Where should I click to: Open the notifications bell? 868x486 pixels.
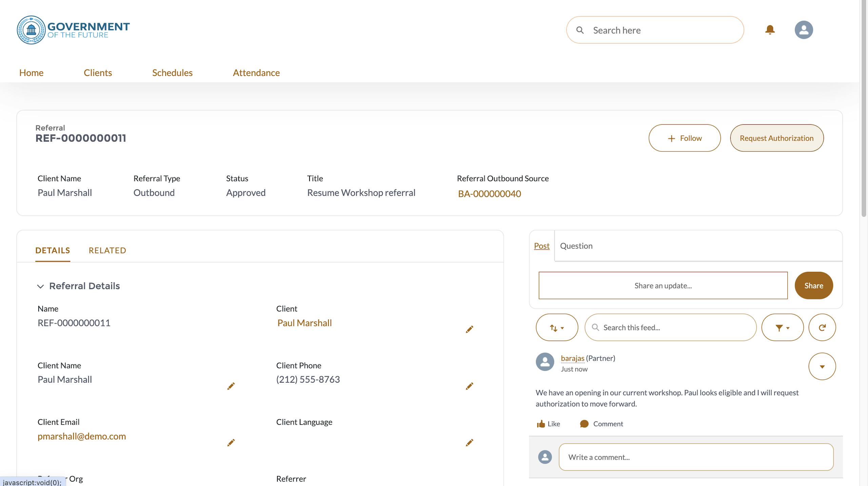tap(770, 30)
